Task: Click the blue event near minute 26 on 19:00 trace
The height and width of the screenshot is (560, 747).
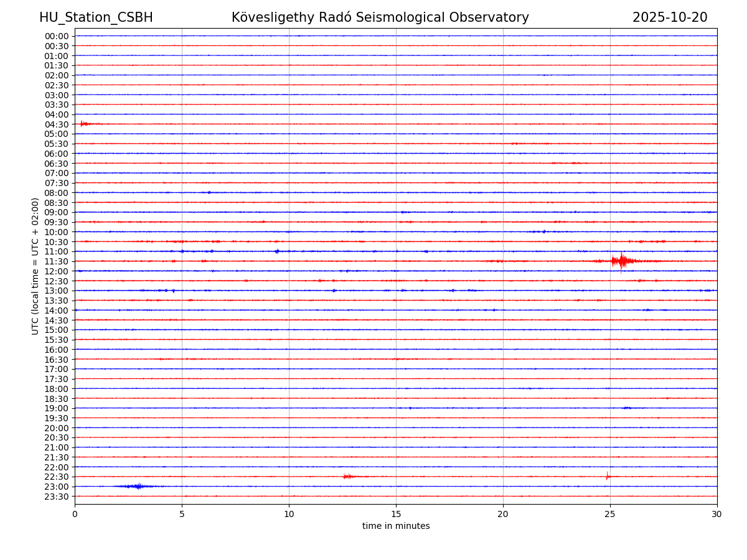Action: 627,408
